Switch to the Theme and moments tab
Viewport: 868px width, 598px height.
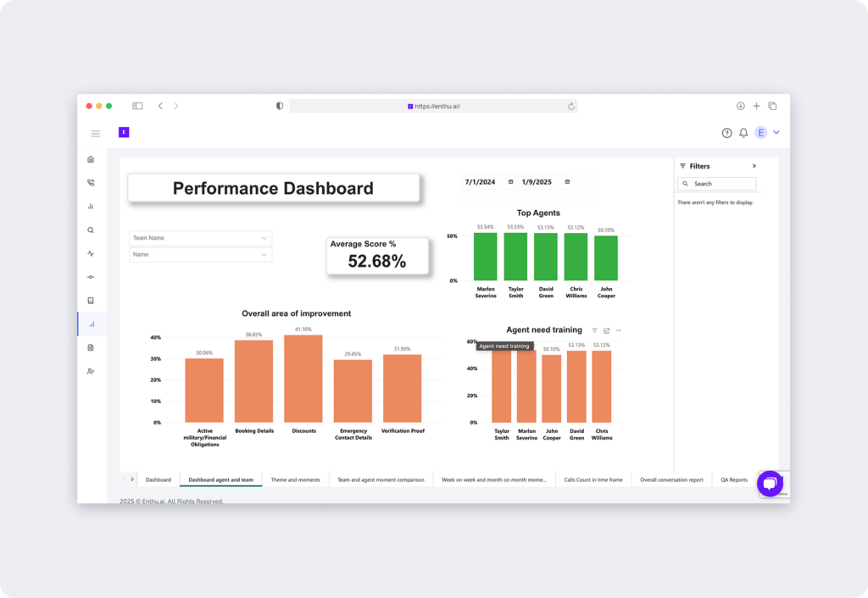[x=295, y=479]
